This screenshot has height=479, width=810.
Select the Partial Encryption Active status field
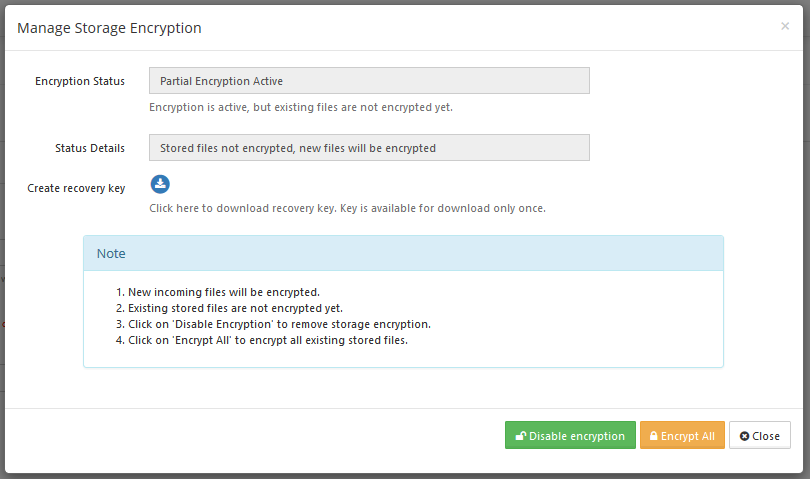click(x=369, y=81)
